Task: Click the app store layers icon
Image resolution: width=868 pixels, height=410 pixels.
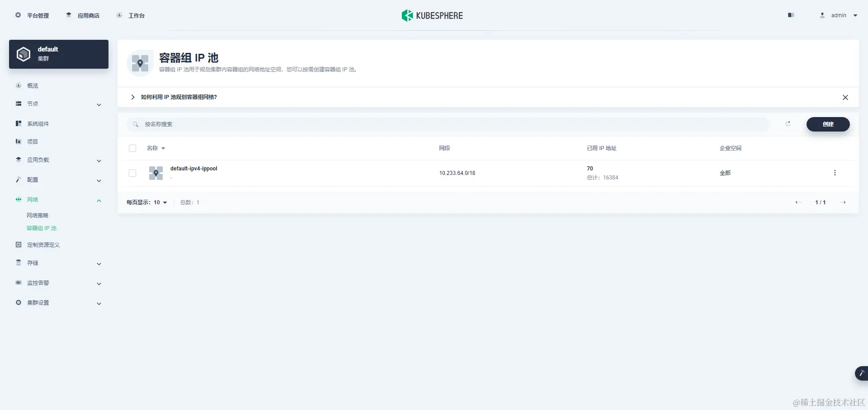Action: [69, 15]
